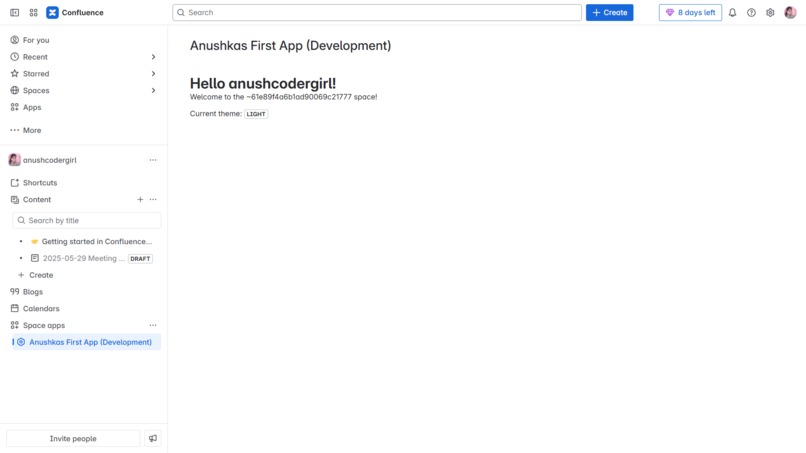Expand the Starred submenu chevron
This screenshot has width=806, height=453.
[x=153, y=74]
